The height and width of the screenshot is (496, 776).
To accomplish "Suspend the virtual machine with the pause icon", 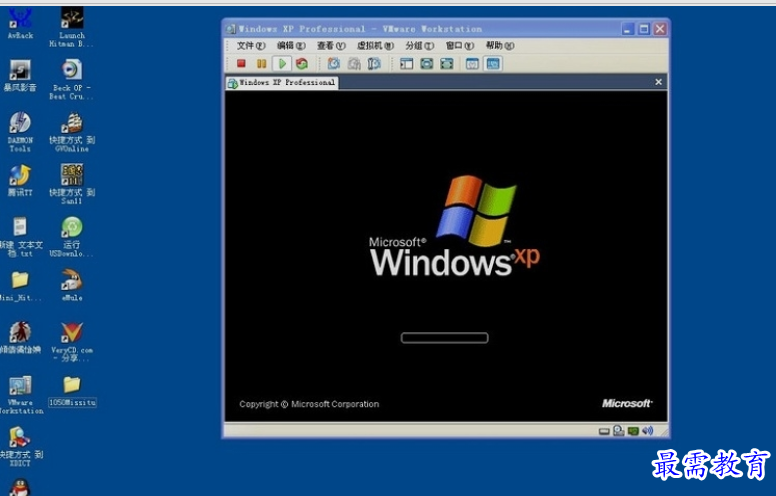I will click(x=261, y=63).
